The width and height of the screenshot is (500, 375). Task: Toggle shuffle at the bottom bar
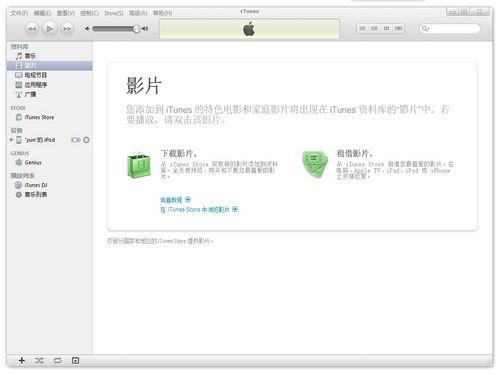pyautogui.click(x=39, y=360)
